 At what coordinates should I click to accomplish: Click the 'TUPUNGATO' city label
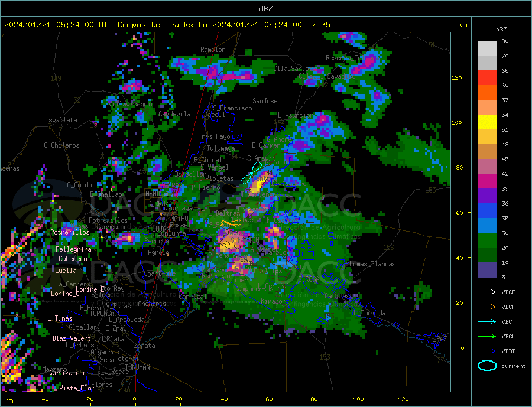[106, 314]
